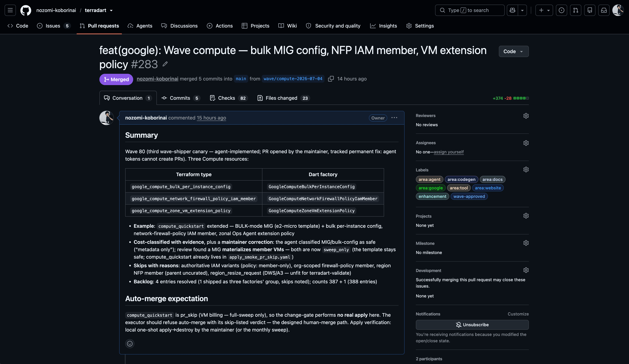This screenshot has width=629, height=364.
Task: Open the area:tool label
Action: pos(459,188)
